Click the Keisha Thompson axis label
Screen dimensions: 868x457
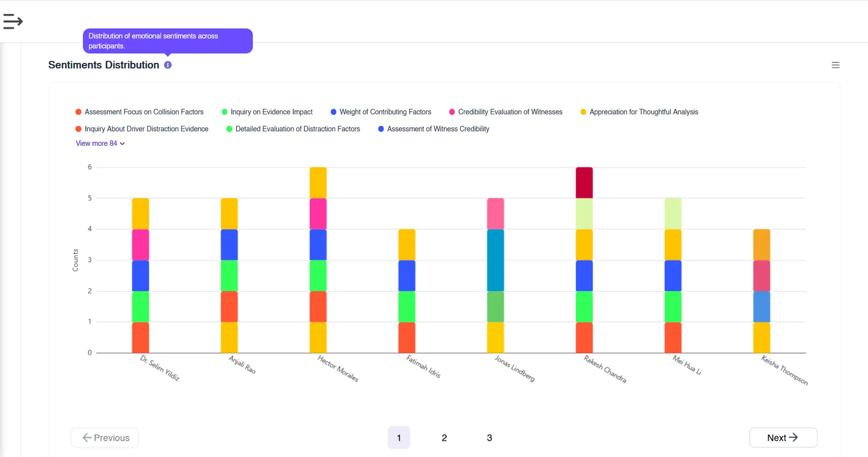pyautogui.click(x=784, y=370)
